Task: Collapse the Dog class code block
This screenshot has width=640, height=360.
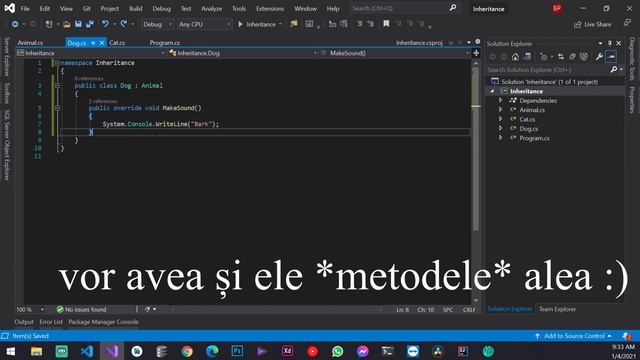Action: click(57, 85)
